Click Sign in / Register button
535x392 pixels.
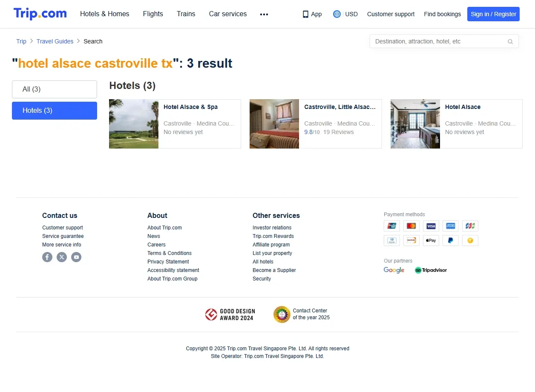click(x=493, y=14)
